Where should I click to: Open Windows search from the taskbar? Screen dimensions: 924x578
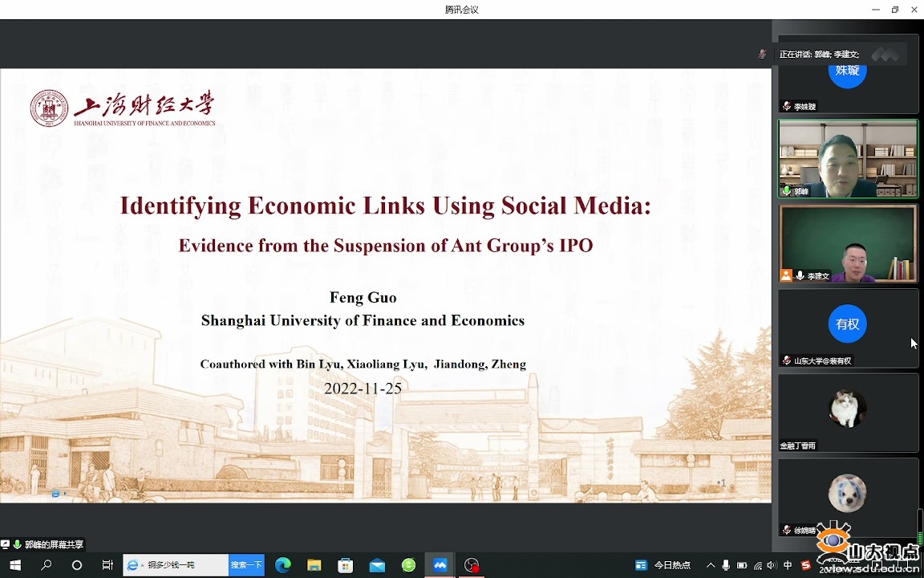(46, 565)
